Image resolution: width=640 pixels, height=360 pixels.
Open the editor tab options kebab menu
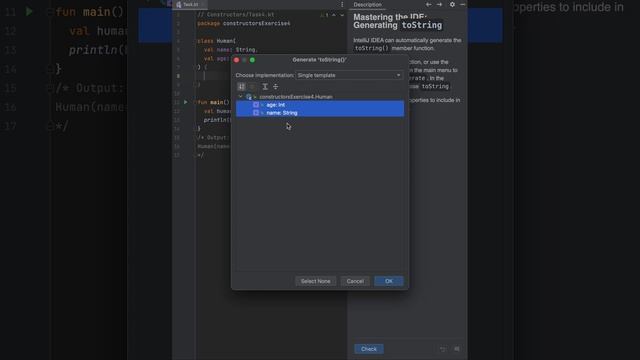342,4
